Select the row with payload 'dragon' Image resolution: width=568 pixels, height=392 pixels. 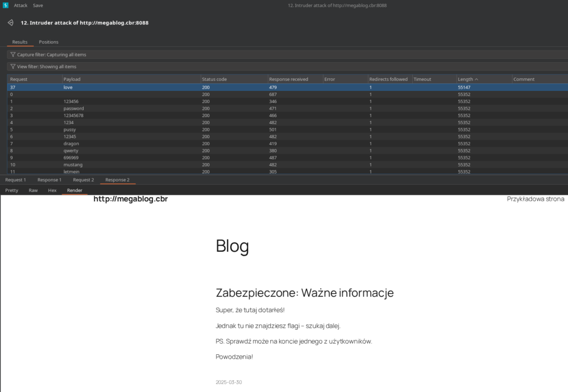click(x=71, y=144)
